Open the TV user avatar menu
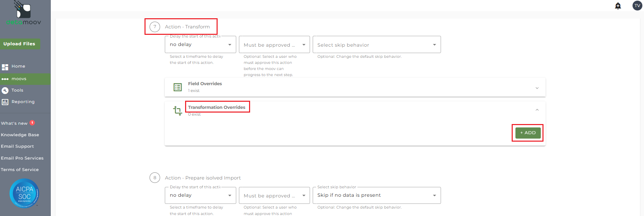The height and width of the screenshot is (216, 644). pos(637,6)
